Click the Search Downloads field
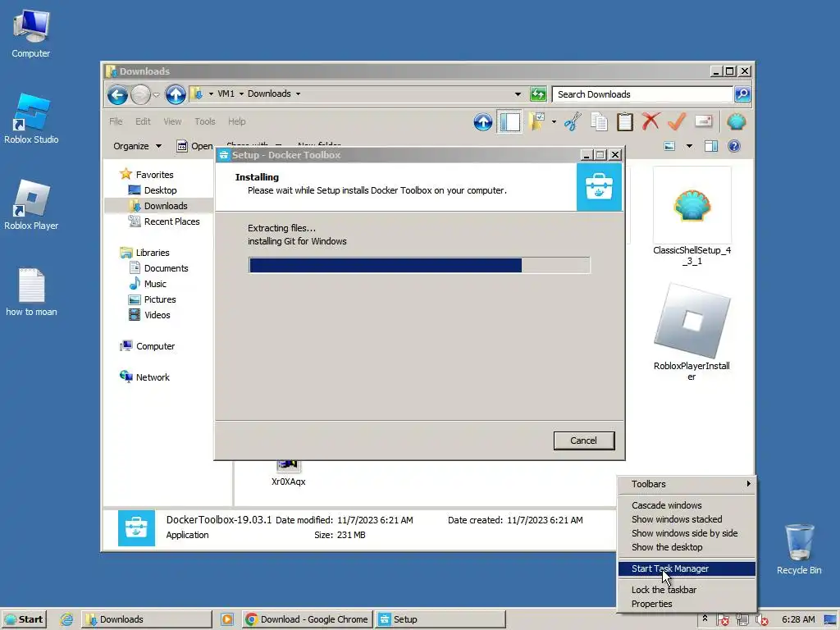Screen dimensions: 840x630 642,94
